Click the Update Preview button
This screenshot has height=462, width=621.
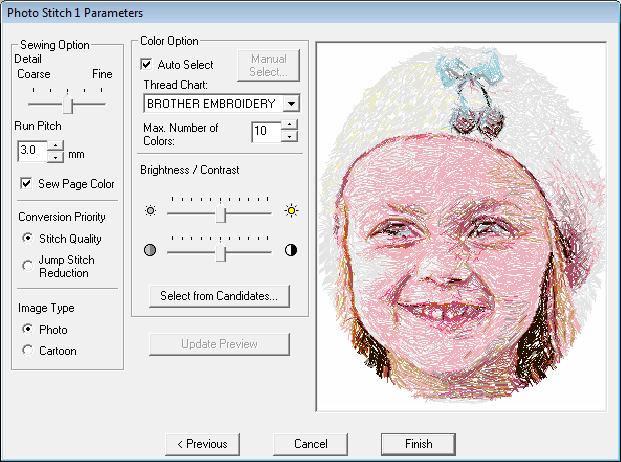219,344
